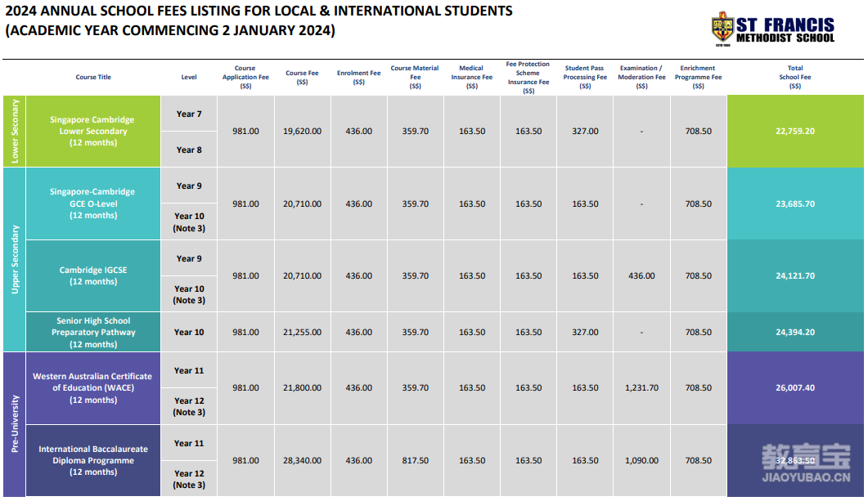Click the 'Academic Year Commencing 2 January 2024' subtitle

point(170,30)
